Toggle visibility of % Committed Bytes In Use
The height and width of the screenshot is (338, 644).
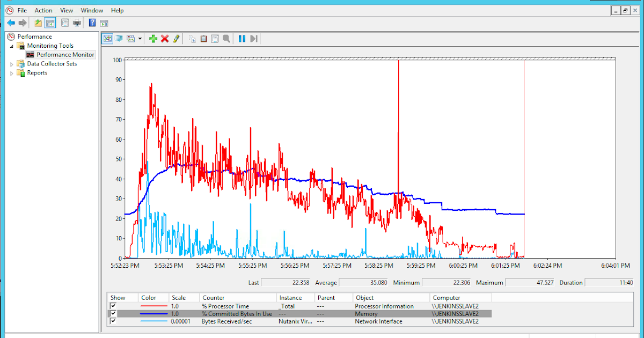coord(114,313)
